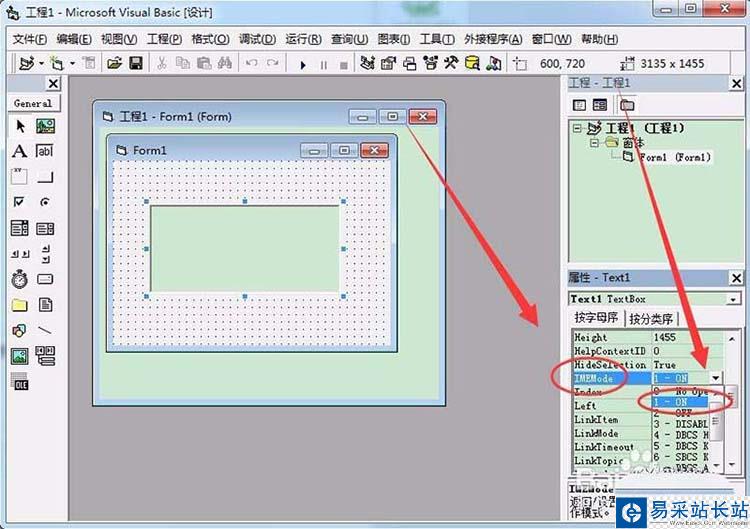Click the Undo toolbar icon
This screenshot has width=750, height=529.
252,63
